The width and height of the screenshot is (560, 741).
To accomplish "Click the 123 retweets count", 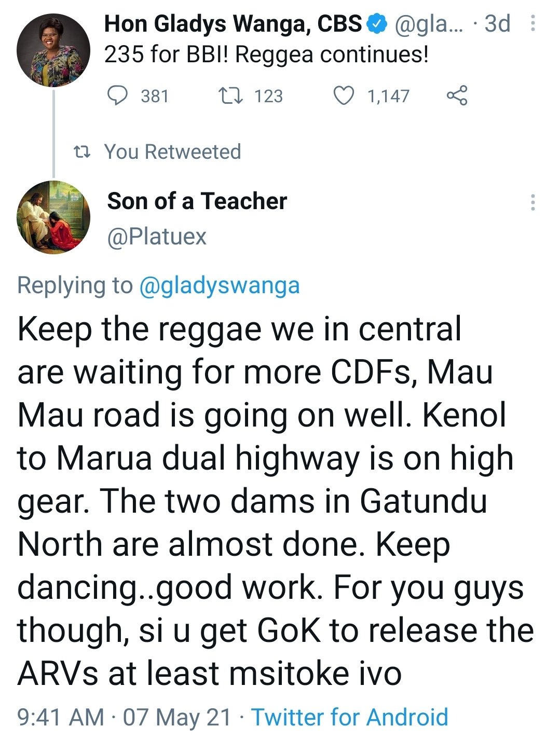I will 269,96.
